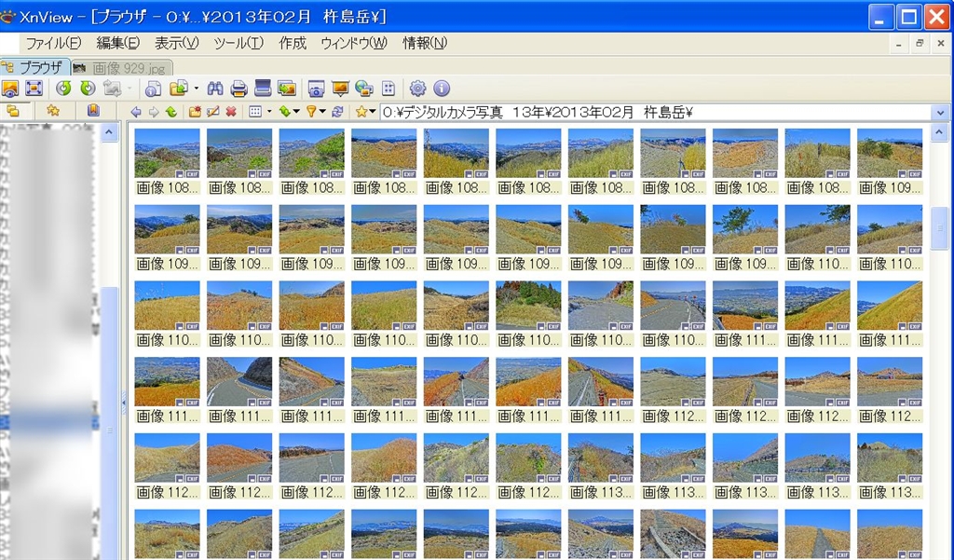Click the screen capture camera icon
This screenshot has width=954, height=560.
point(316,89)
